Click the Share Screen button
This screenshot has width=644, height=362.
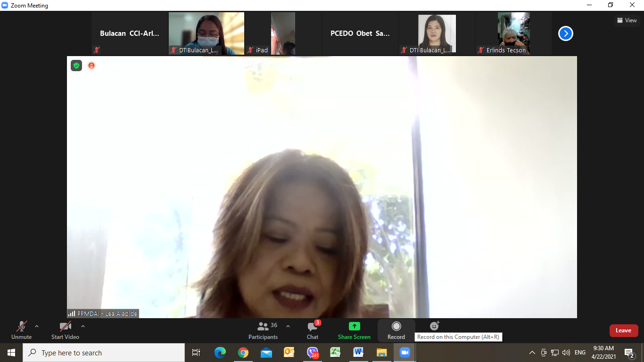(x=354, y=330)
